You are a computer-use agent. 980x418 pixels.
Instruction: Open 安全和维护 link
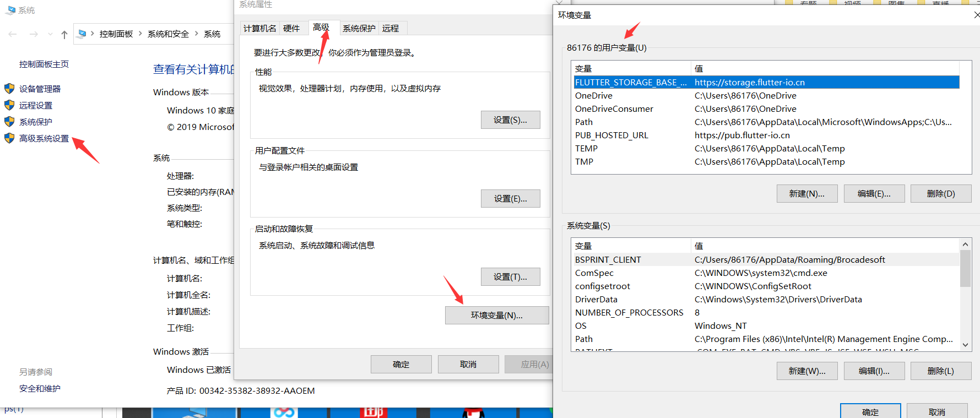click(40, 388)
